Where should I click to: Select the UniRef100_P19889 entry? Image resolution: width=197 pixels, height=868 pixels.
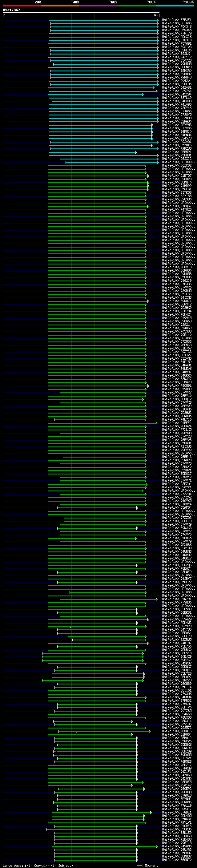(x=177, y=389)
